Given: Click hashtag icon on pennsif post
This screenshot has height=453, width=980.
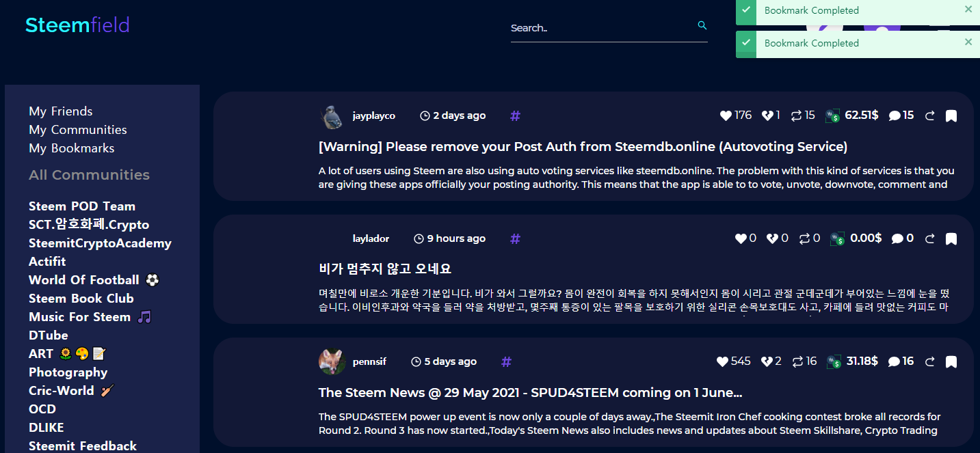Looking at the screenshot, I should (x=506, y=362).
